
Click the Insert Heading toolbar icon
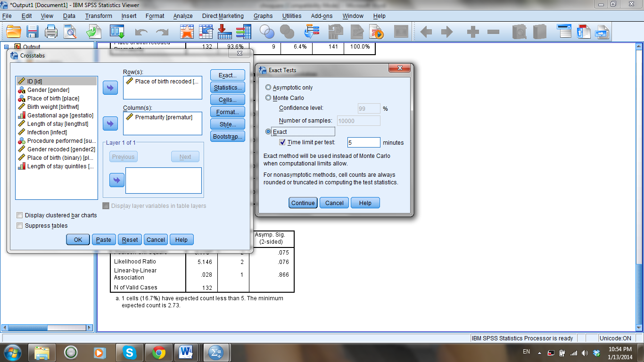(564, 32)
